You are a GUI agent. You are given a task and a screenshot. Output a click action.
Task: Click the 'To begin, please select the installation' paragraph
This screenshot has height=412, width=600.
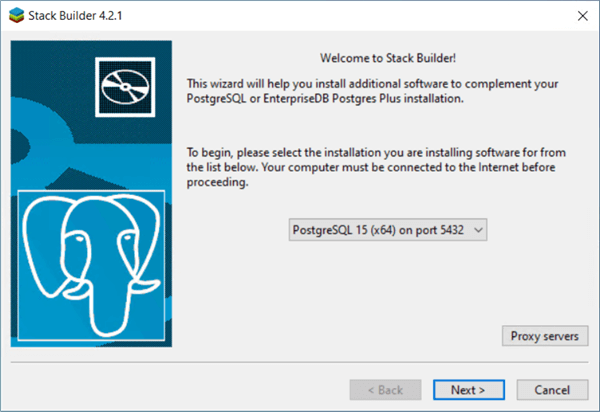pyautogui.click(x=376, y=167)
